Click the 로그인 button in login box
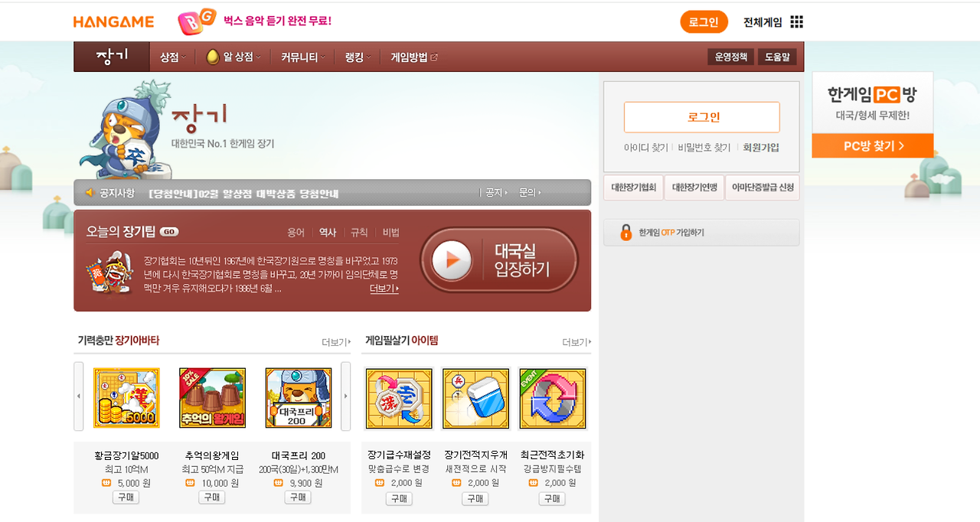Screen dimensions: 980x522 point(702,117)
